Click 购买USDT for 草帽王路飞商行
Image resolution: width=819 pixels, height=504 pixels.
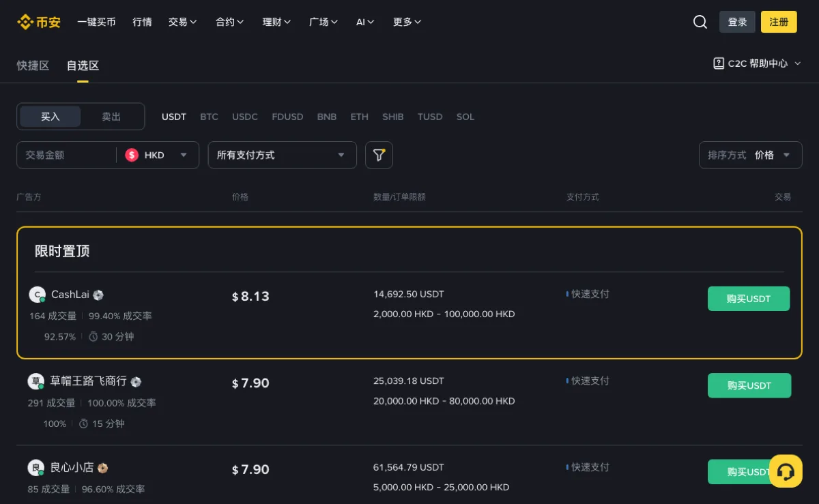click(749, 385)
